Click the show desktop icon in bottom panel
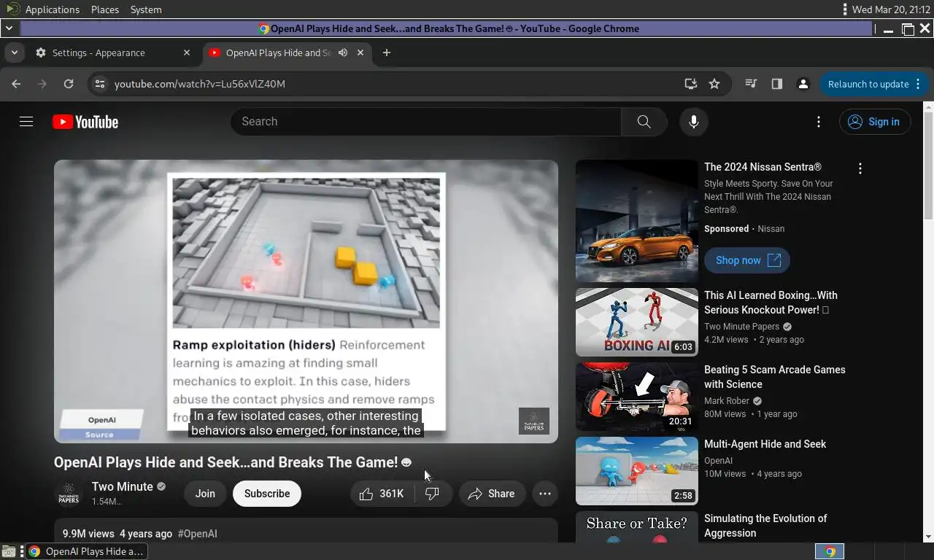This screenshot has width=934, height=560. 8,551
